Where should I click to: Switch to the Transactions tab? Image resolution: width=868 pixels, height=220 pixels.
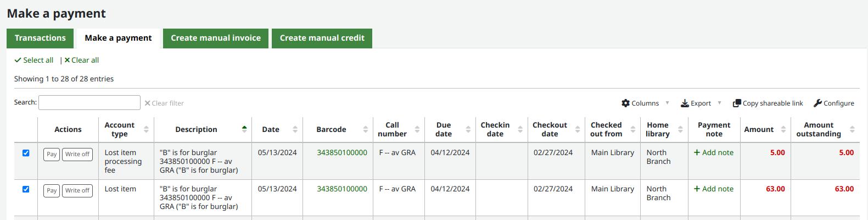coord(40,38)
